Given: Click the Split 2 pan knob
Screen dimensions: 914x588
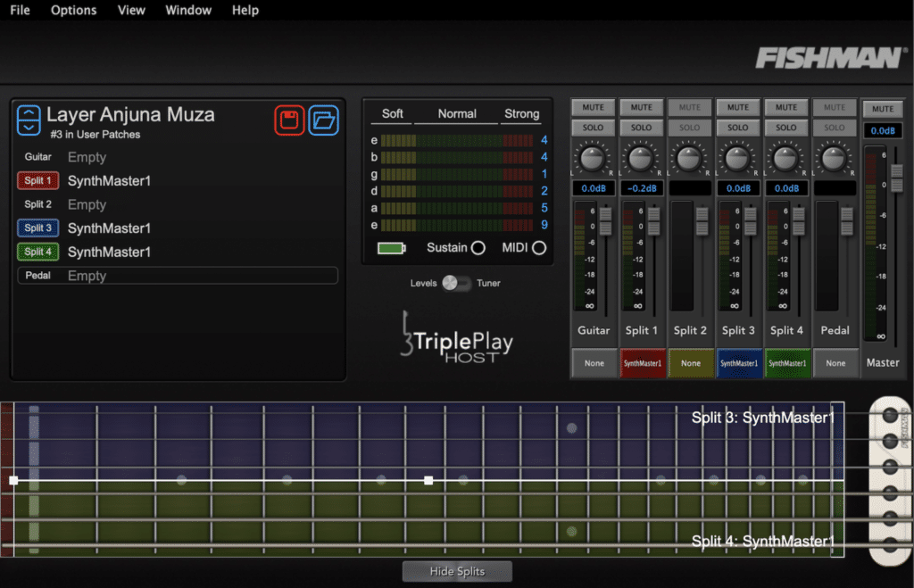Looking at the screenshot, I should (x=689, y=158).
